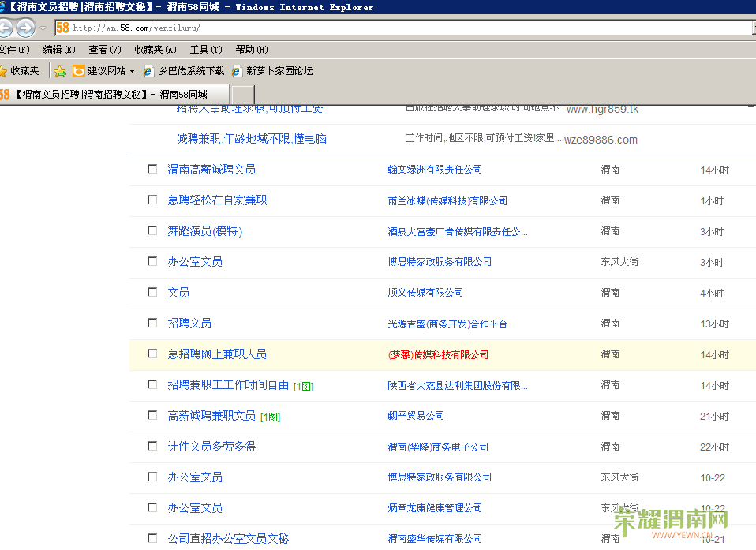Screen dimensions: 756x550
Task: Open the 建议网站 bookmark icon
Action: coord(79,71)
